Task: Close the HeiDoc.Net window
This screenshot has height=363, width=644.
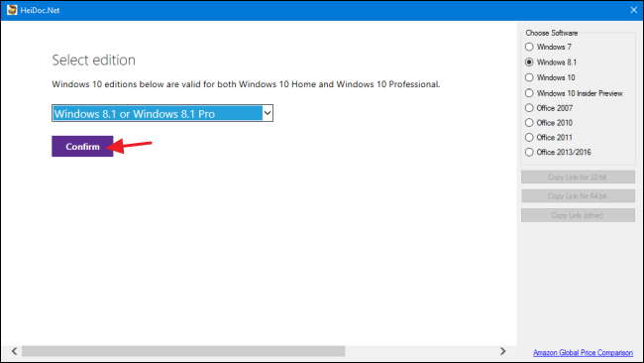Action: point(633,10)
